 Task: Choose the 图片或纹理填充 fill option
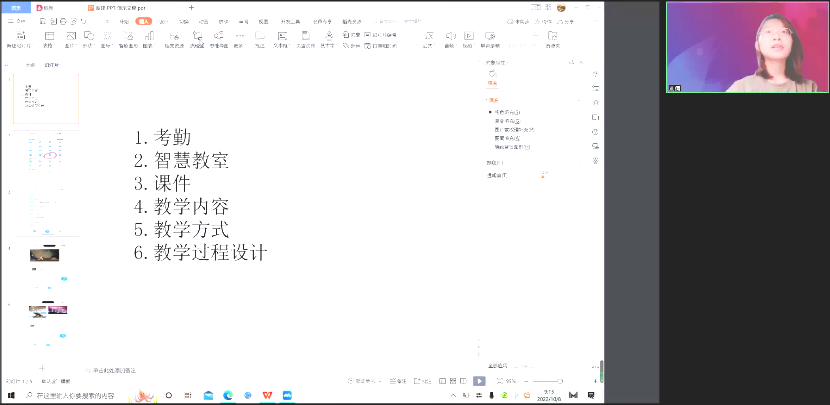coord(489,130)
